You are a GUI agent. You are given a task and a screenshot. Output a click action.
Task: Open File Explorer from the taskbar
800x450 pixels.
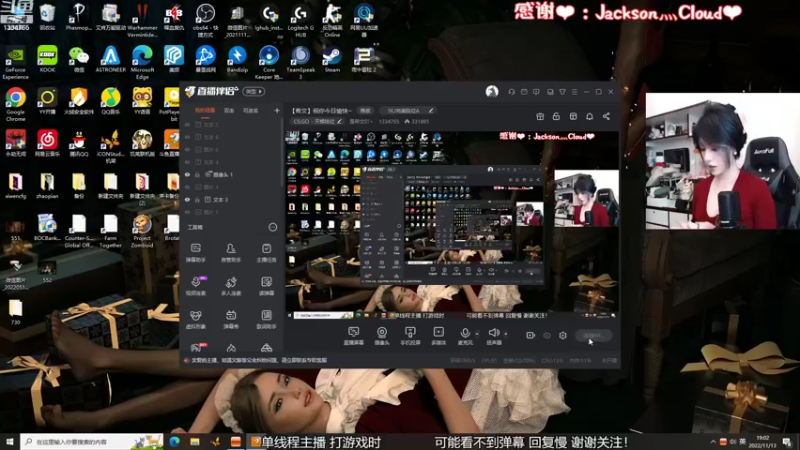click(195, 441)
